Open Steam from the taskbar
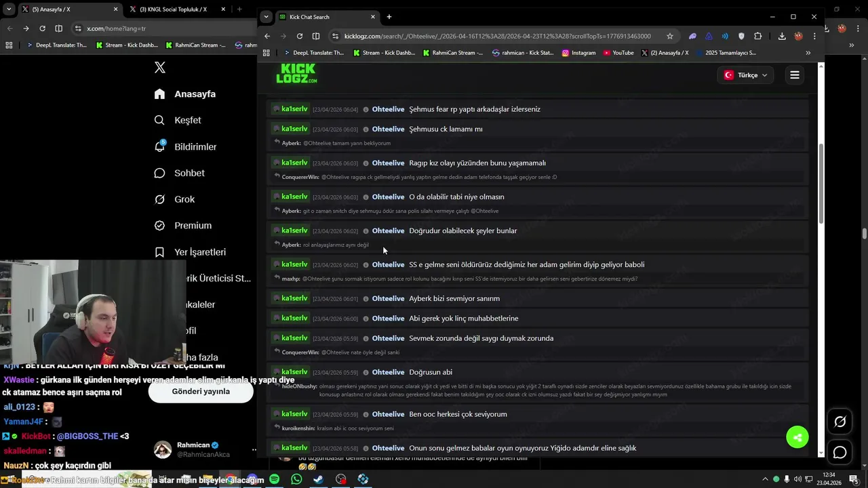 click(318, 479)
